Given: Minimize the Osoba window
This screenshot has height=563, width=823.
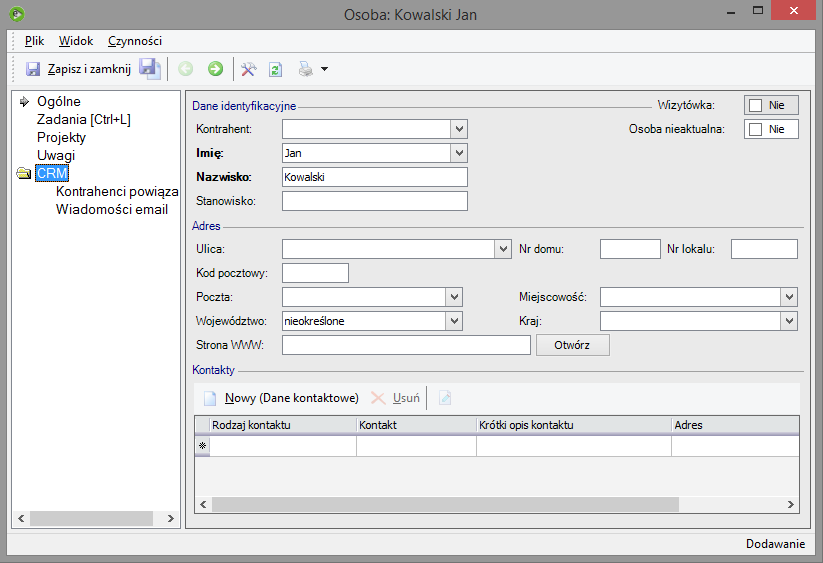Looking at the screenshot, I should point(731,12).
